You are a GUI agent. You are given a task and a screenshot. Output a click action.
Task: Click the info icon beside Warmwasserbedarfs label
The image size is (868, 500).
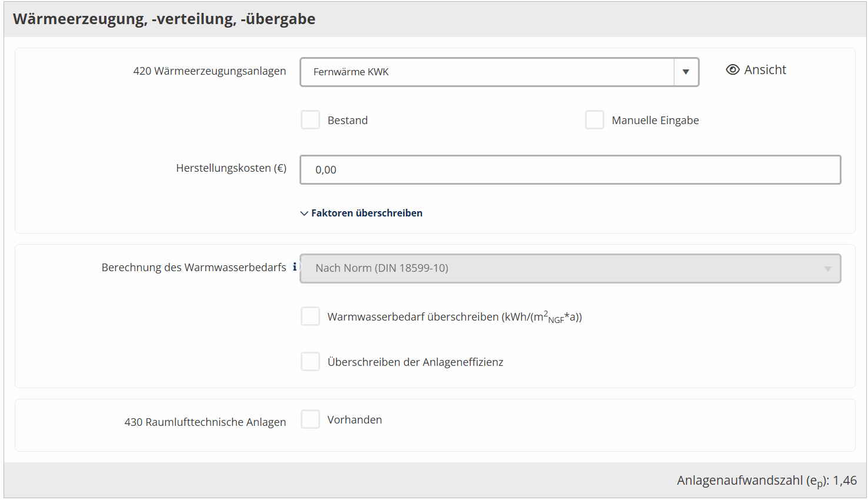295,267
